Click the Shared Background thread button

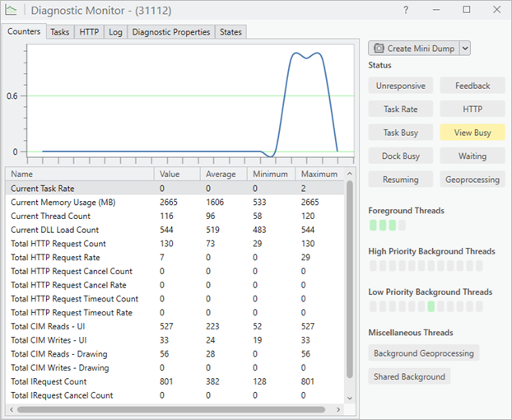(x=409, y=376)
